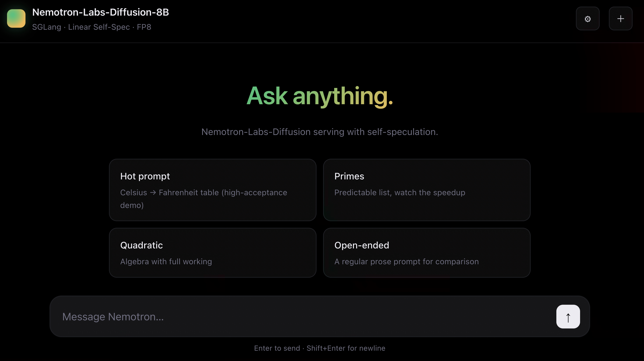Click the green-yellow Nemotron logo
Image resolution: width=644 pixels, height=361 pixels.
(16, 18)
